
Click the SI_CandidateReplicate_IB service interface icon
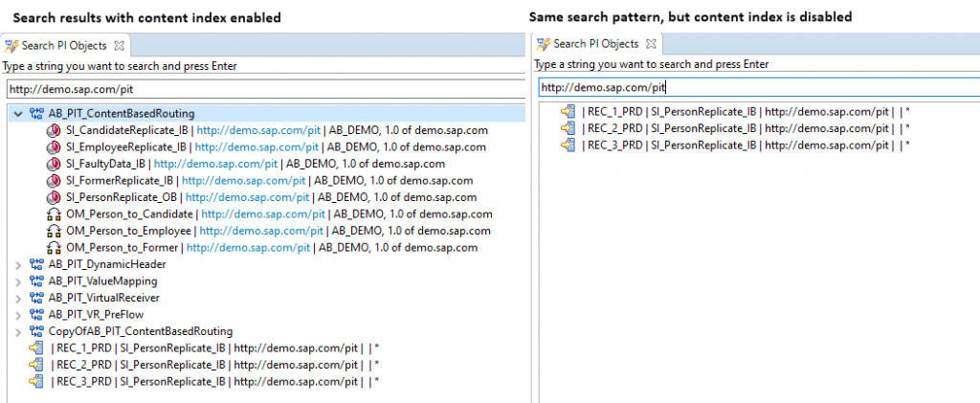pos(54,130)
